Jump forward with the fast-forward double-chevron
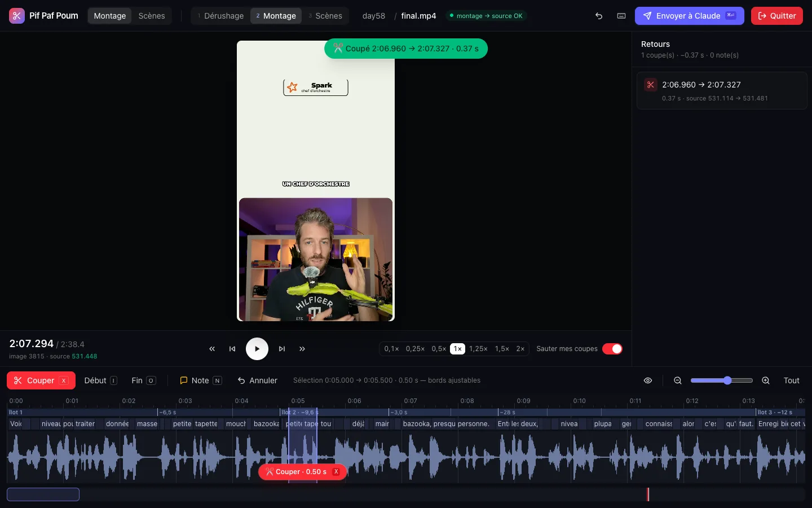 point(302,349)
